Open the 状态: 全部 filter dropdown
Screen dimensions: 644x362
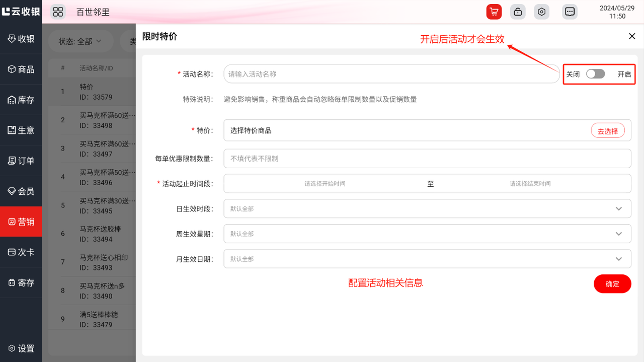coord(79,41)
